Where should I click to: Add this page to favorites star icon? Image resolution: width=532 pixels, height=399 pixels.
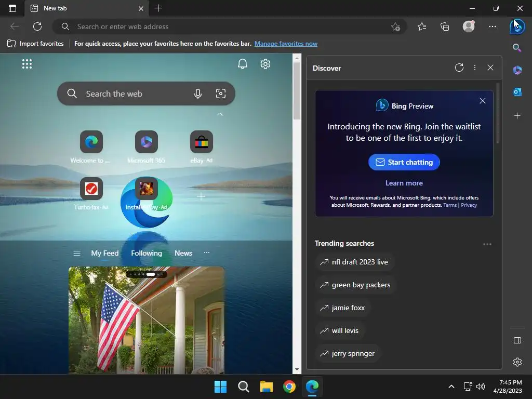(x=395, y=27)
